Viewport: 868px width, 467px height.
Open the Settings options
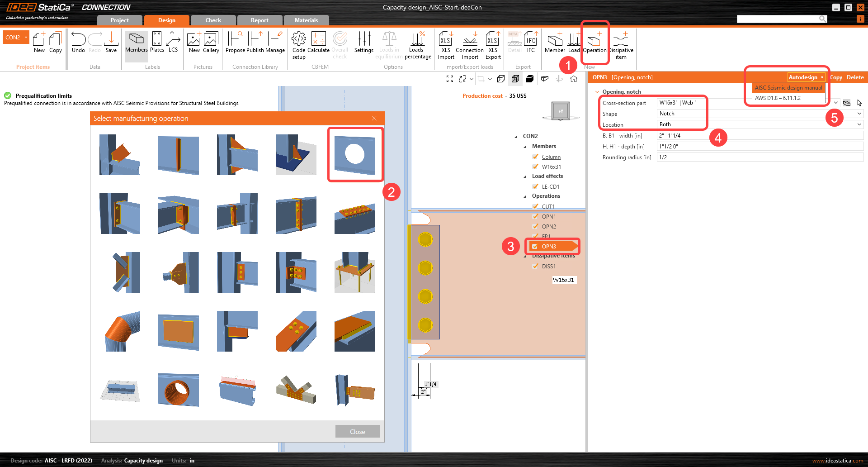(x=363, y=43)
